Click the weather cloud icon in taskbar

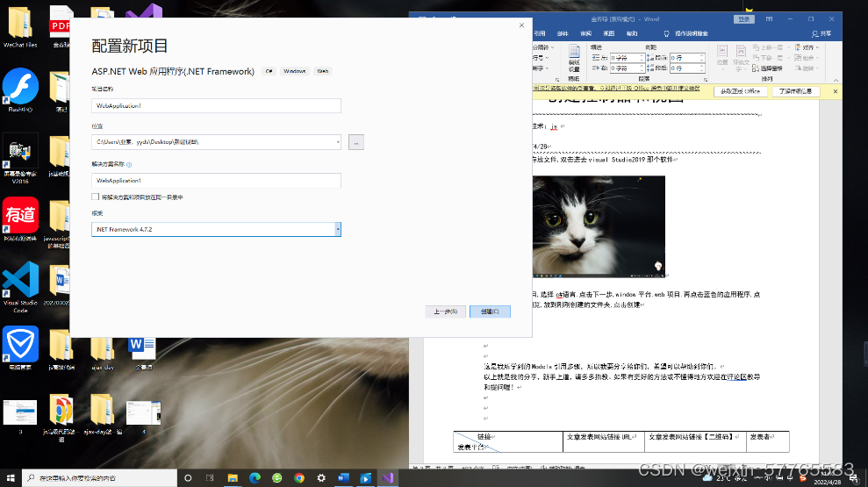click(708, 477)
